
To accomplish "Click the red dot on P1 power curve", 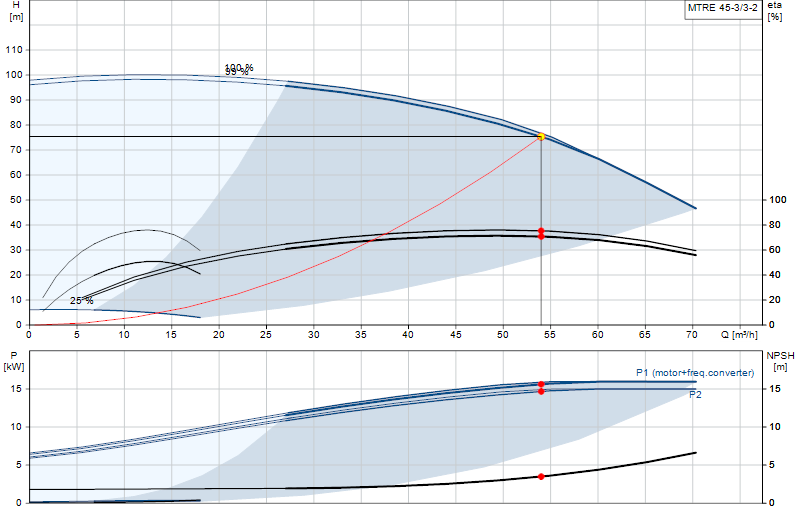I will [x=541, y=384].
